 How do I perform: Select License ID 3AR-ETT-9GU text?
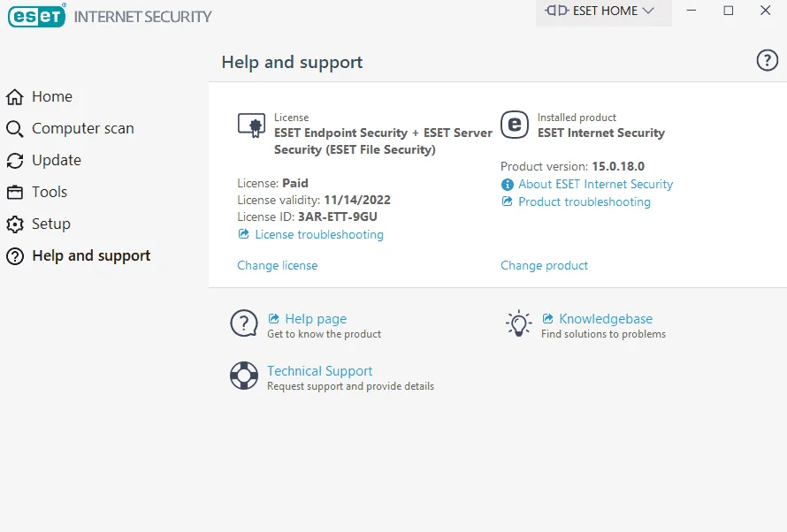click(337, 217)
